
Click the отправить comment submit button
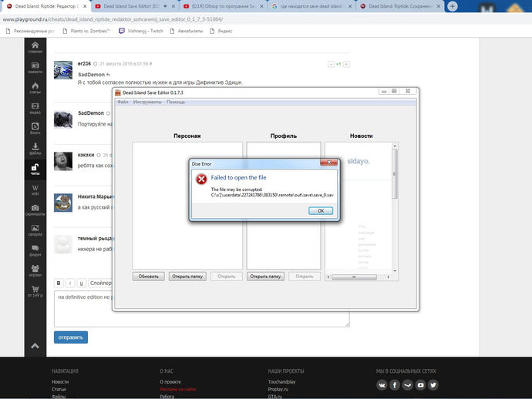[71, 337]
